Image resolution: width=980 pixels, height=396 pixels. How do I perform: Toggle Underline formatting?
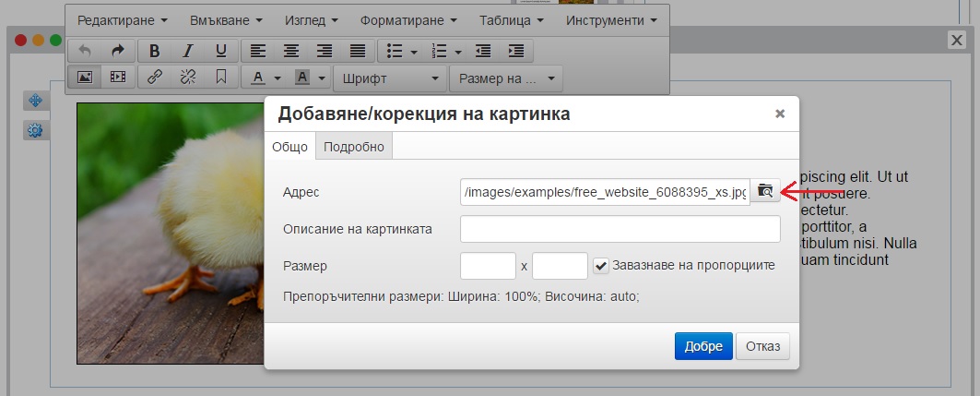click(x=221, y=52)
